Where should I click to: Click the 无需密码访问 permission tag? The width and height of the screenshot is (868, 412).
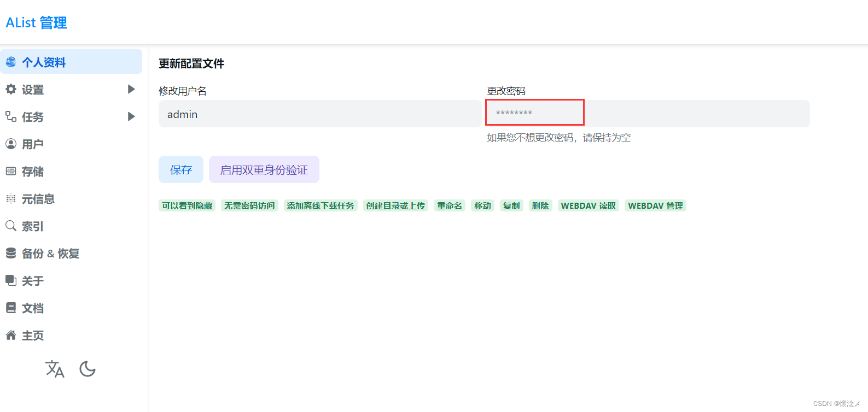[249, 205]
